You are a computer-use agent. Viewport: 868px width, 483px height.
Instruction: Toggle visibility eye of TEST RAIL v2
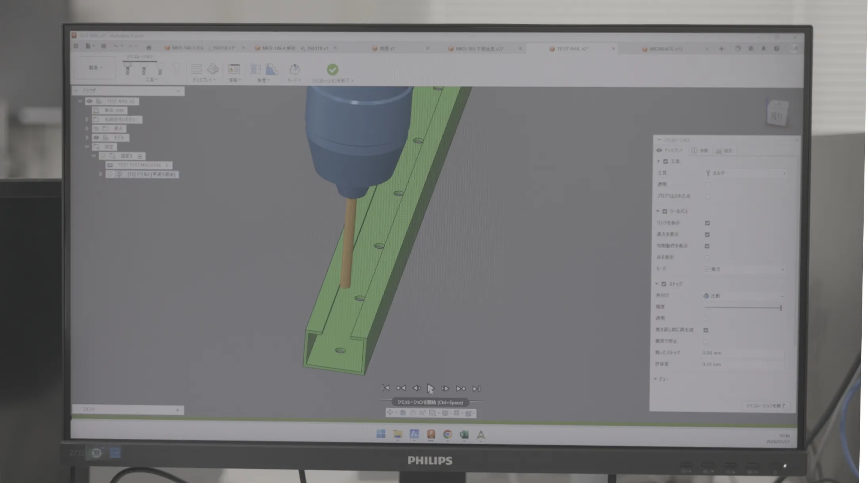tap(90, 101)
